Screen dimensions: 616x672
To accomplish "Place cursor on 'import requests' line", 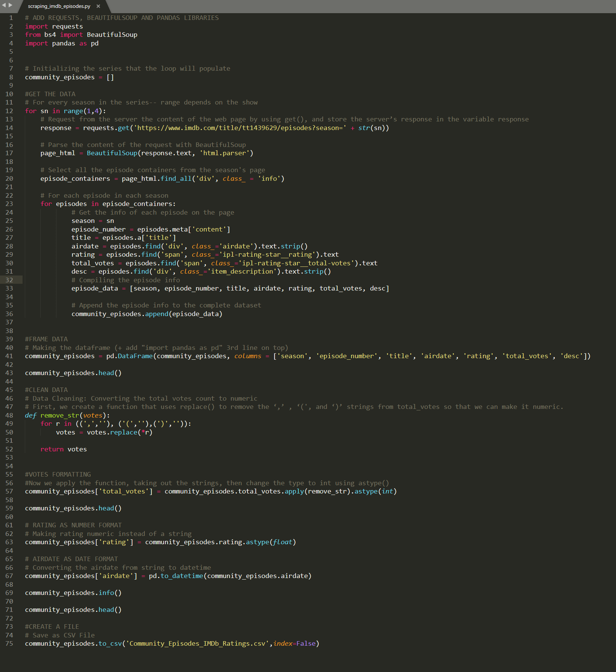I will 54,26.
